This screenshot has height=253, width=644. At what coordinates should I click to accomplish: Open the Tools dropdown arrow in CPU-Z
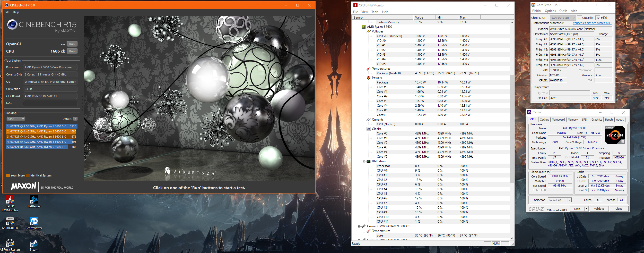tap(586, 209)
